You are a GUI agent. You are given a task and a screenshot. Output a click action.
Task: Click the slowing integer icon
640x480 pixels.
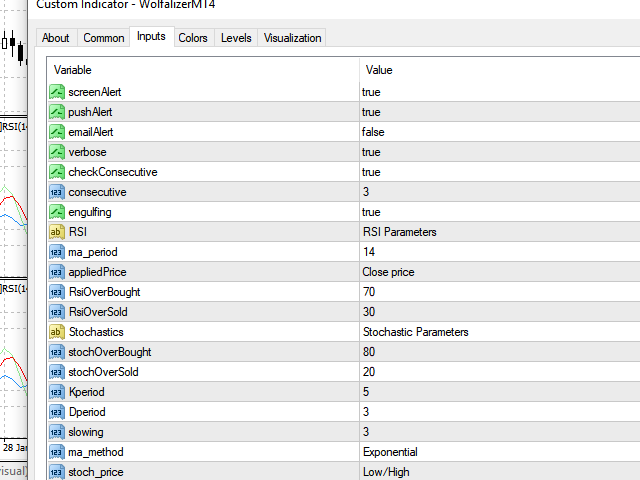click(x=57, y=432)
